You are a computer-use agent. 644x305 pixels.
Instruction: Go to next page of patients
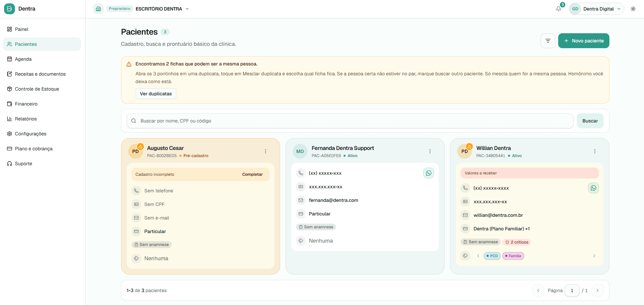[x=597, y=290]
